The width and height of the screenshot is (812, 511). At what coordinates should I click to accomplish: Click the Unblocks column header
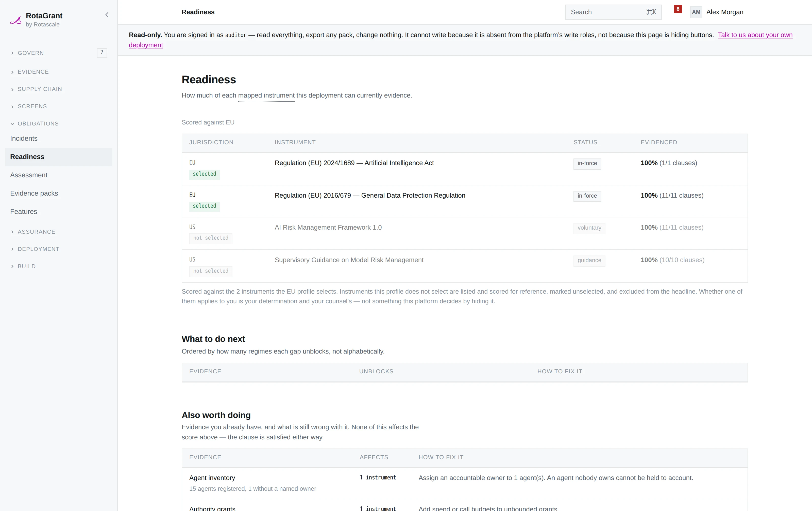(x=376, y=371)
